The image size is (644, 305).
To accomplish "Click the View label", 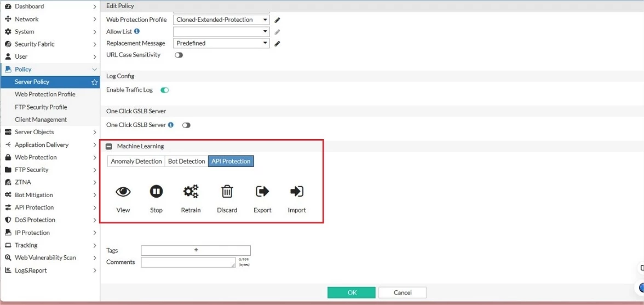I will tap(123, 210).
